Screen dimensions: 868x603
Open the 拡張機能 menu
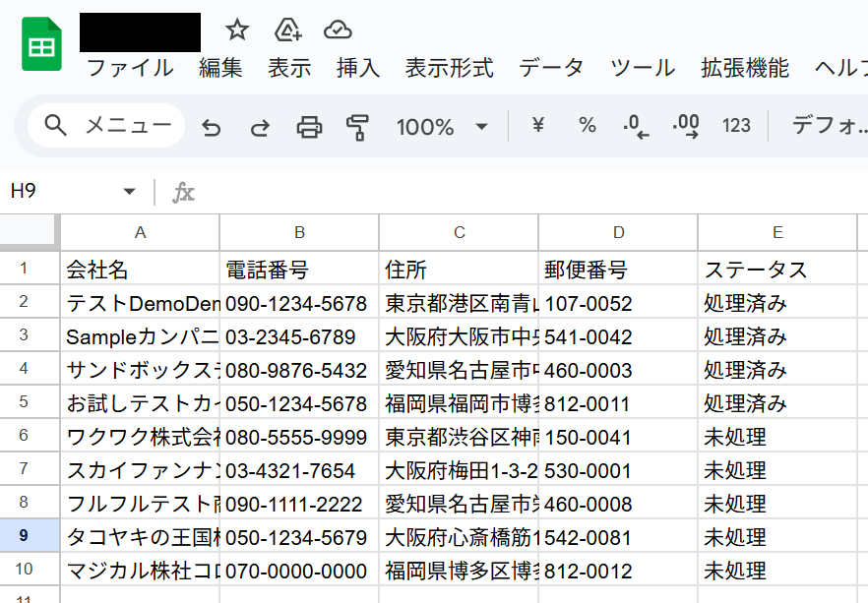pyautogui.click(x=745, y=68)
